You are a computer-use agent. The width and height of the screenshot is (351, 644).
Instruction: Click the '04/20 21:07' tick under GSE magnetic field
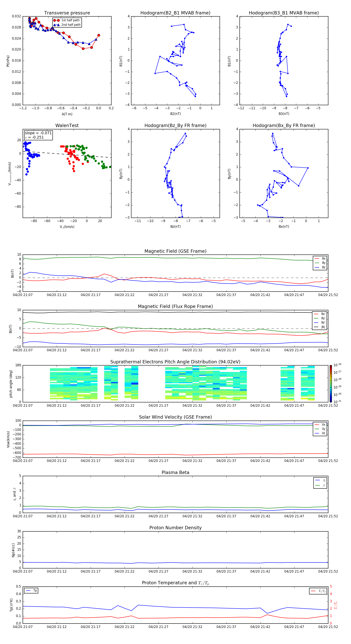pos(23,295)
